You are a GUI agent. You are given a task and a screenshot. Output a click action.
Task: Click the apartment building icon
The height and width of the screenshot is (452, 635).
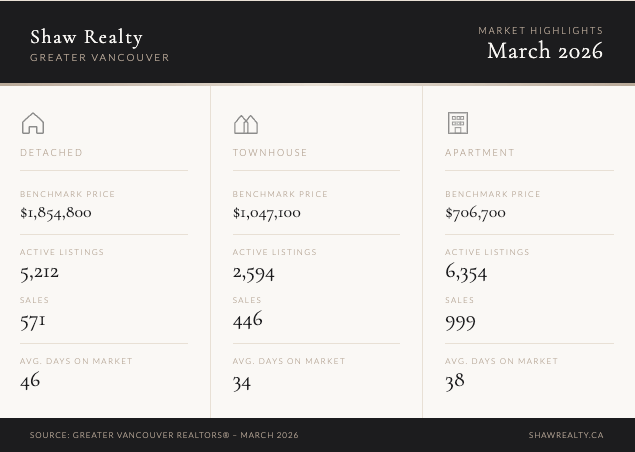click(x=457, y=123)
